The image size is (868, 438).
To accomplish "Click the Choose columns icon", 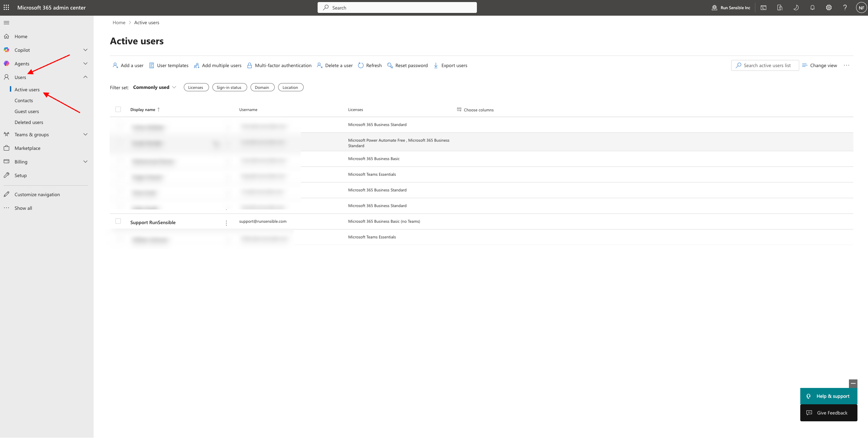I will click(459, 109).
